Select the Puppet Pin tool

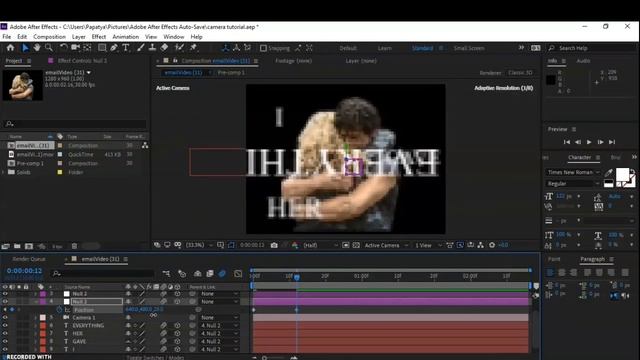point(193,48)
